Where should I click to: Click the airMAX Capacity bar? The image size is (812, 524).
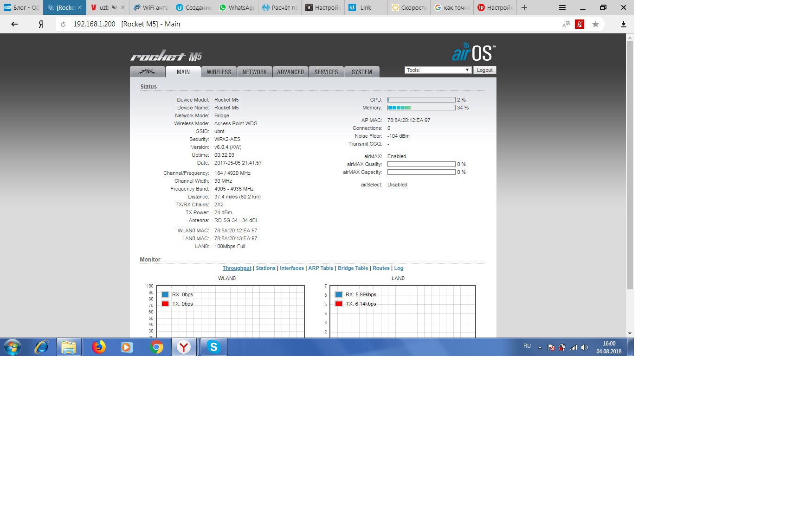coord(421,172)
